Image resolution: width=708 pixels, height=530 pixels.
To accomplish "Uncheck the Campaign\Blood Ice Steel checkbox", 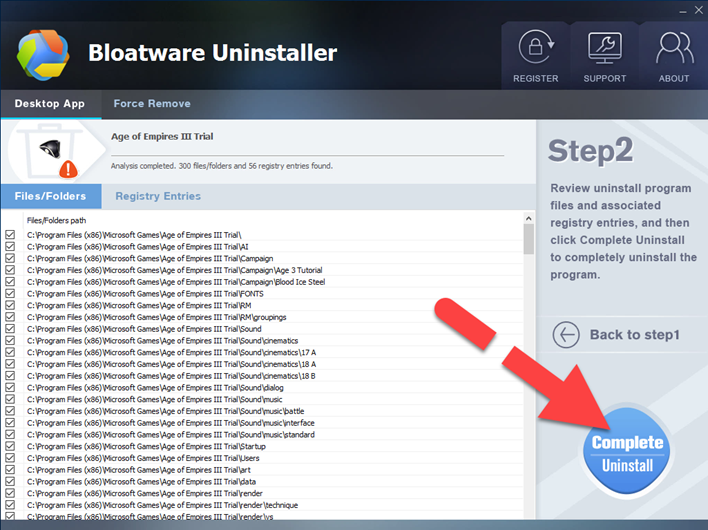I will 10,282.
